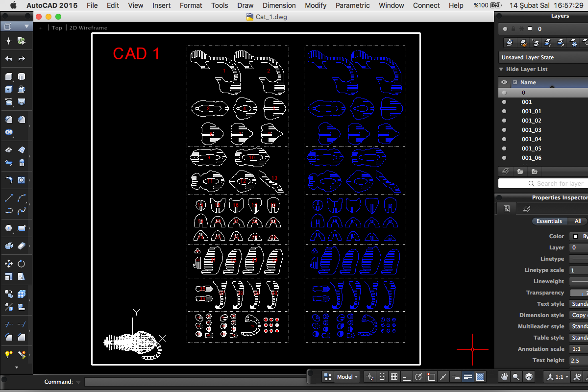Select the Move tool with four arrows

point(9,264)
